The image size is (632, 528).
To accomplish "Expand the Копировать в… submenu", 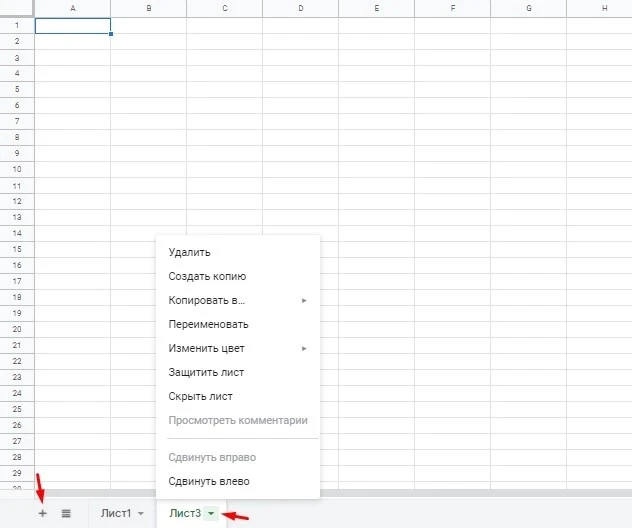I will click(237, 300).
